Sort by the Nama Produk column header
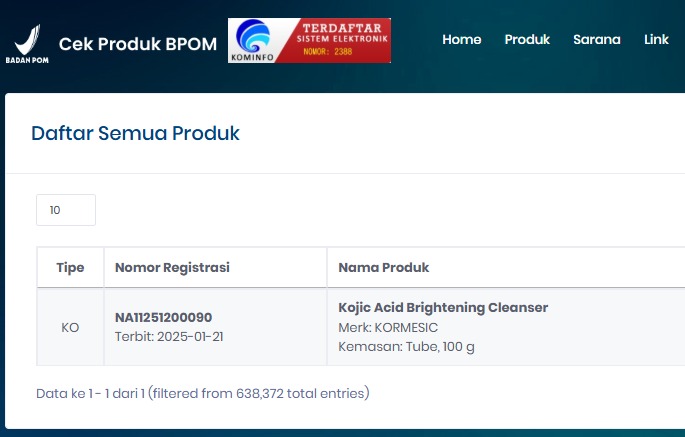This screenshot has width=685, height=437. [x=383, y=268]
